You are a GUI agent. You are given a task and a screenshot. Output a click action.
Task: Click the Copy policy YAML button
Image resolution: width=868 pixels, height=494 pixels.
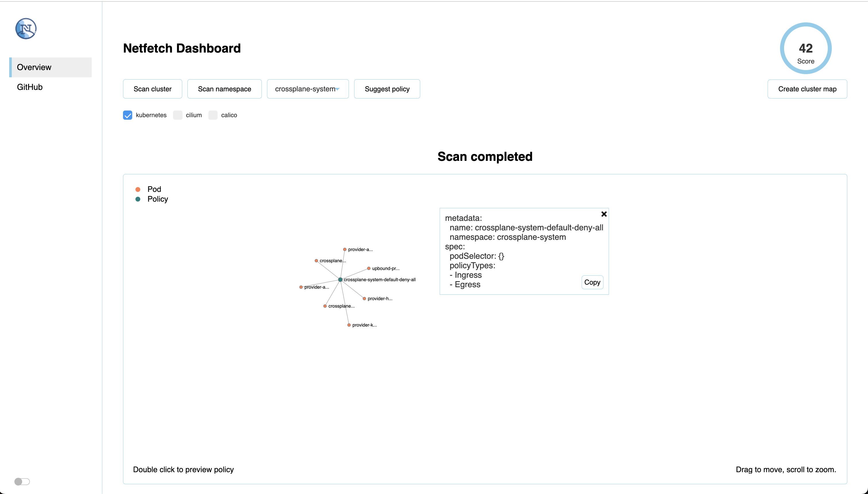593,282
